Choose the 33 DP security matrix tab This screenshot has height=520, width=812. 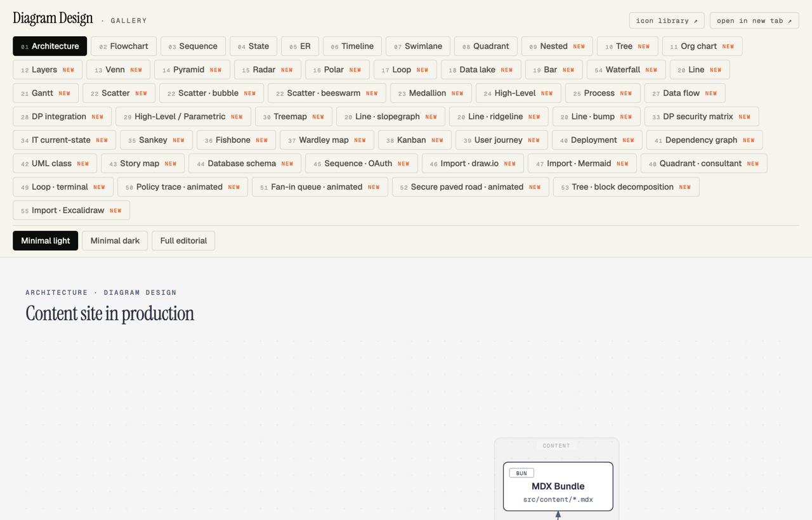[702, 117]
